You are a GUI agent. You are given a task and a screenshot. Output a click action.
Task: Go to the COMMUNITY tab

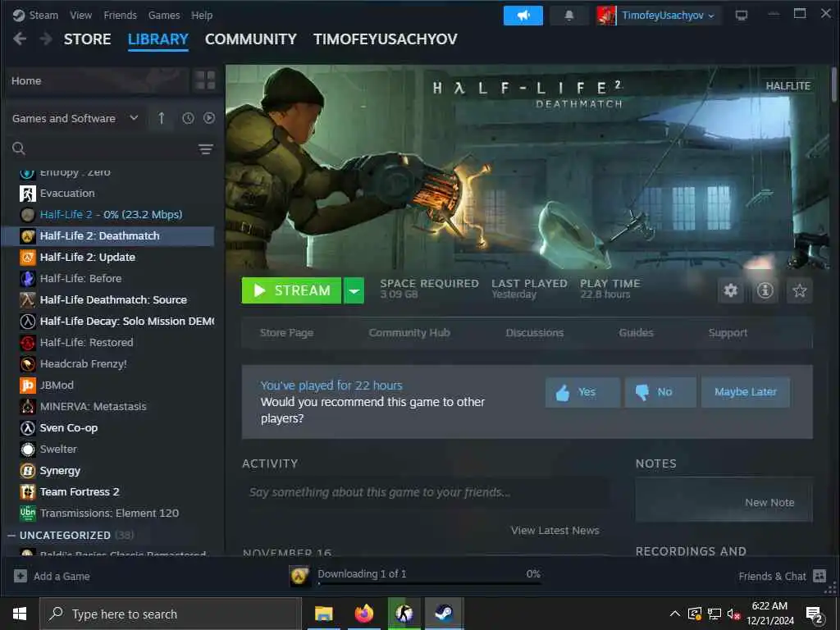pyautogui.click(x=251, y=39)
